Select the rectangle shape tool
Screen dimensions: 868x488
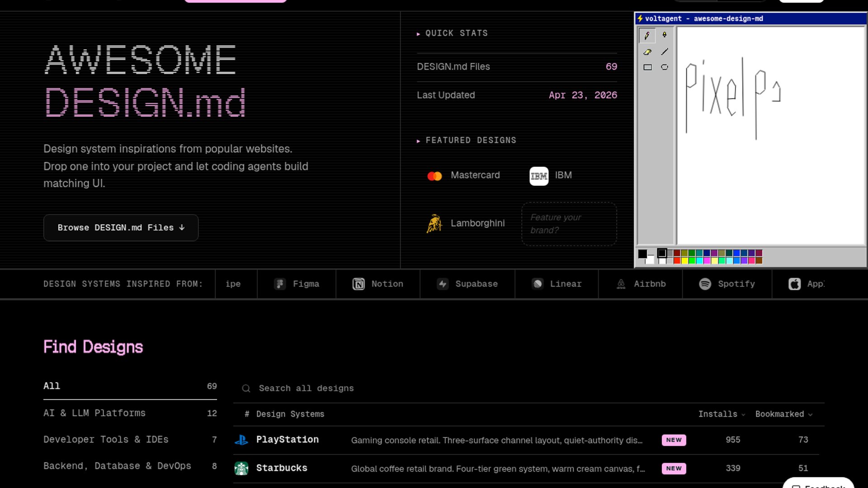point(647,67)
